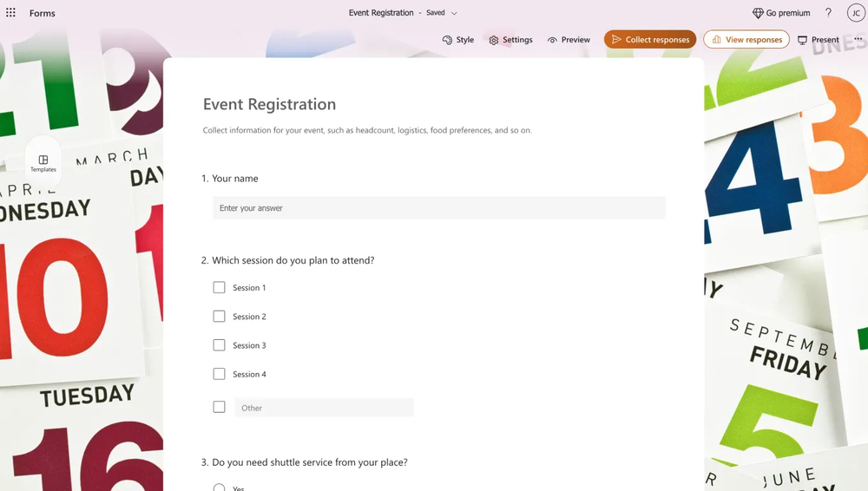Image resolution: width=868 pixels, height=491 pixels.
Task: Select the Session 3 checkbox
Action: coord(219,345)
